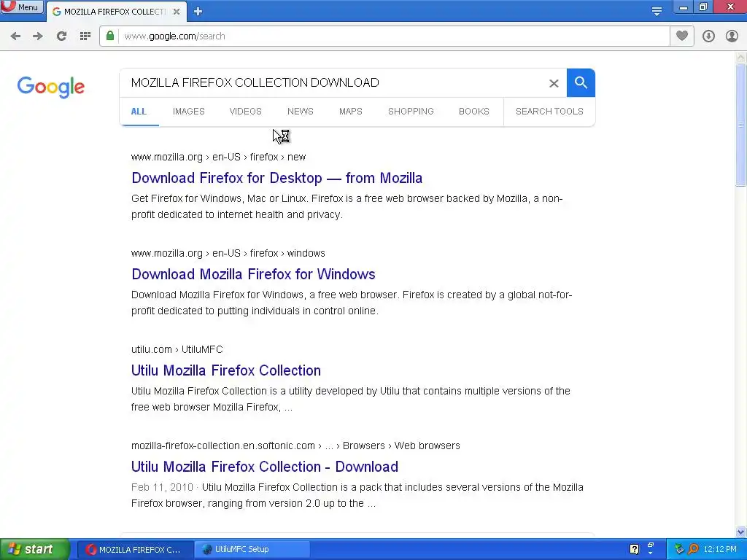The width and height of the screenshot is (747, 560).
Task: Click the mozilla.org firefox new breadcrumb
Action: point(218,157)
